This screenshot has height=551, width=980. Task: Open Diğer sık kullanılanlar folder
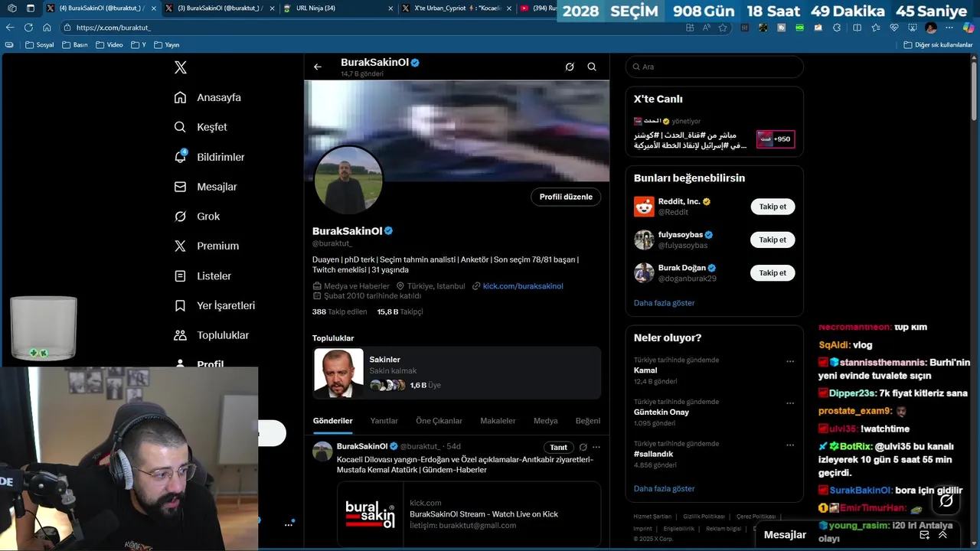(938, 45)
